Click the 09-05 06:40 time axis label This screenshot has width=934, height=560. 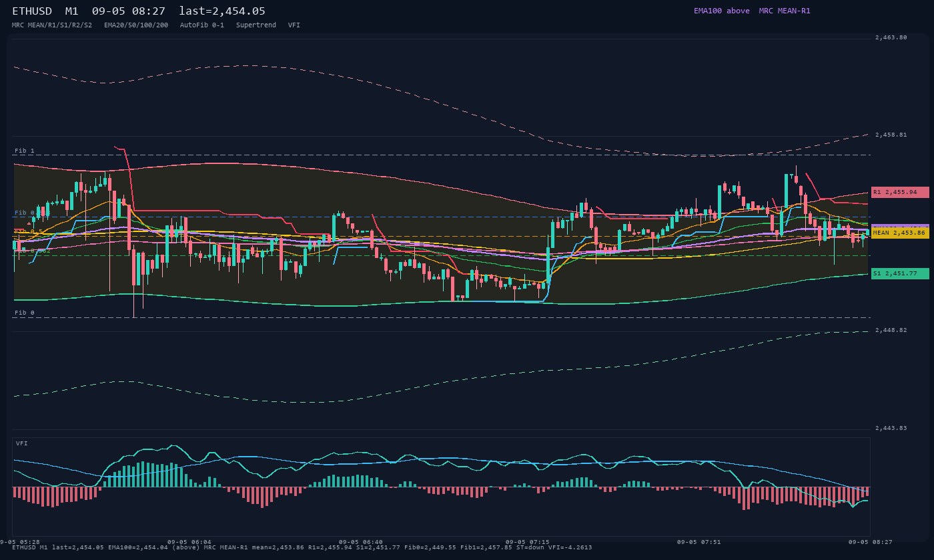(x=361, y=542)
